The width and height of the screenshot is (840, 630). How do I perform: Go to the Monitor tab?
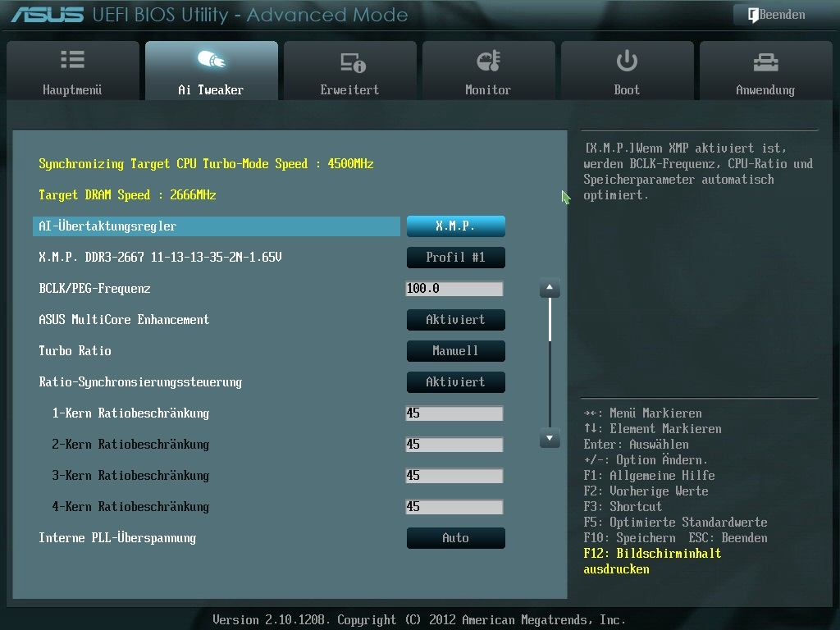488,71
